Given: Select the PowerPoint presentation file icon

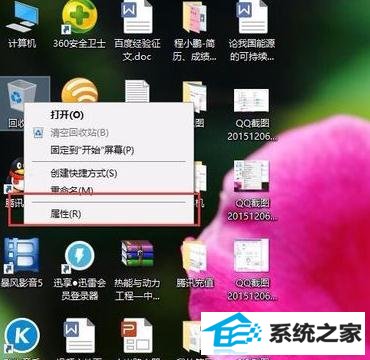Looking at the screenshot, I should pos(137,335).
